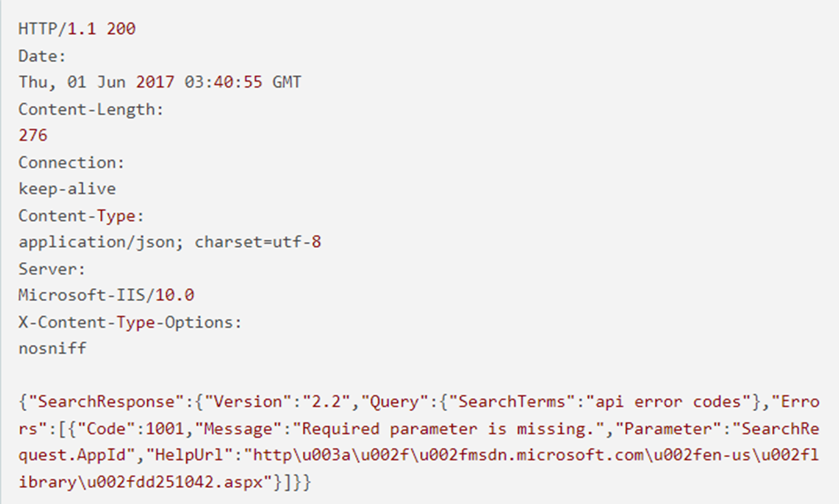This screenshot has width=839, height=504.
Task: Select the Thu, 01 Jun 2017 timestamp value
Action: pos(160,82)
